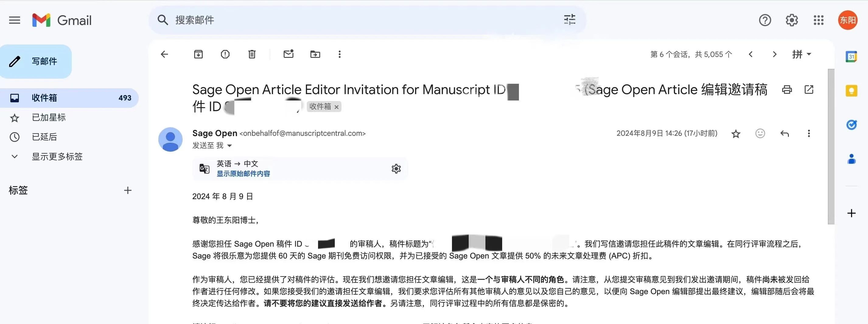The width and height of the screenshot is (868, 324).
Task: Report this email as spam
Action: point(225,54)
